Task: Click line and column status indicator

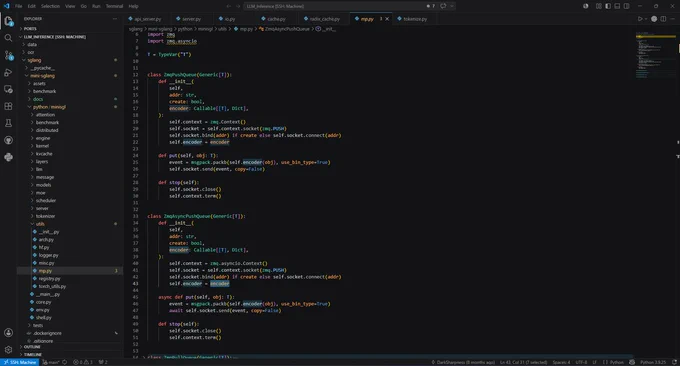Action: pos(523,362)
